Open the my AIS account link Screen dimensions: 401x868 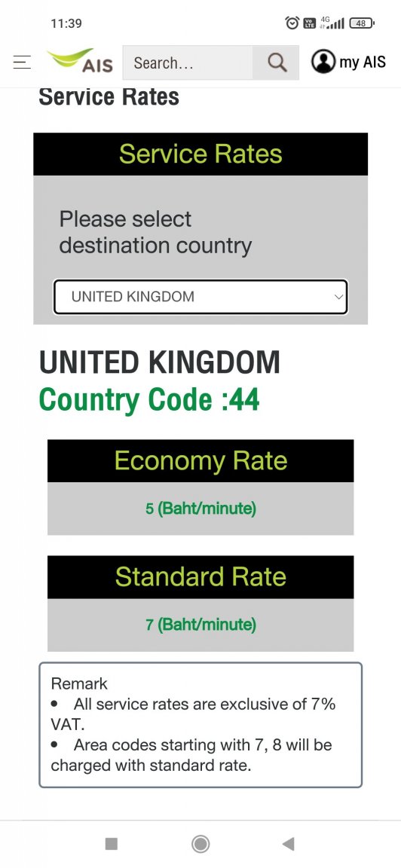point(347,62)
